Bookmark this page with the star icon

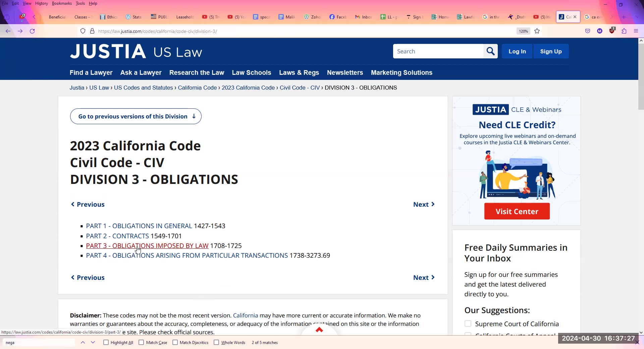pyautogui.click(x=537, y=31)
